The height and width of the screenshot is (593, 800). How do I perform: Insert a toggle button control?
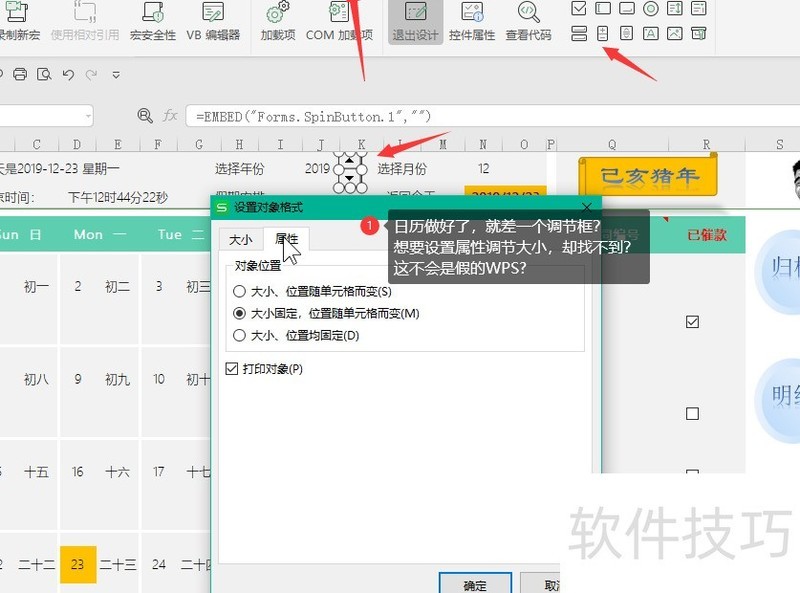coord(579,34)
